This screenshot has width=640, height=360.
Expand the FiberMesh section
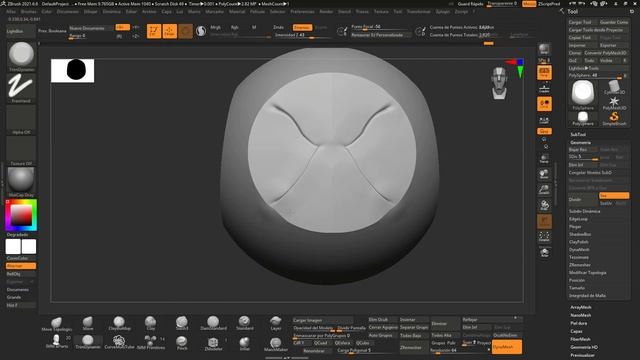(580, 339)
